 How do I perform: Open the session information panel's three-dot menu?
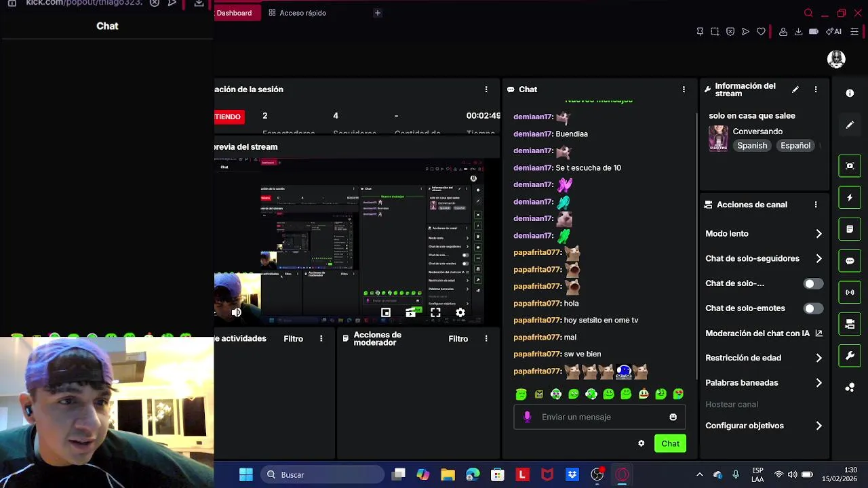486,89
